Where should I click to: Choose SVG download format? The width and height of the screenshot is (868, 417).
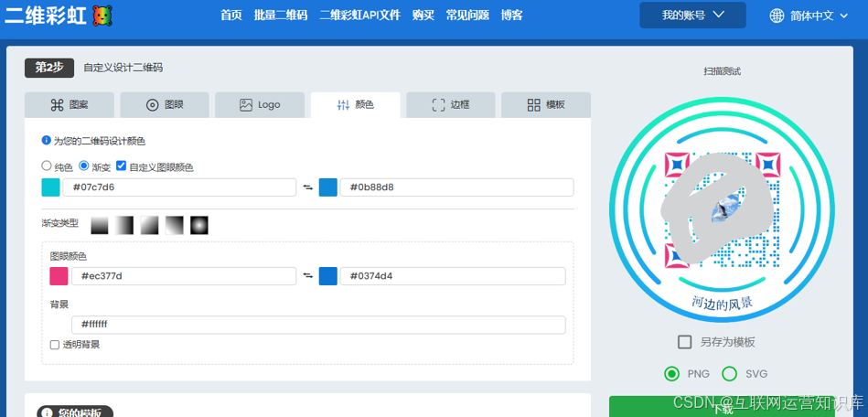coord(730,374)
